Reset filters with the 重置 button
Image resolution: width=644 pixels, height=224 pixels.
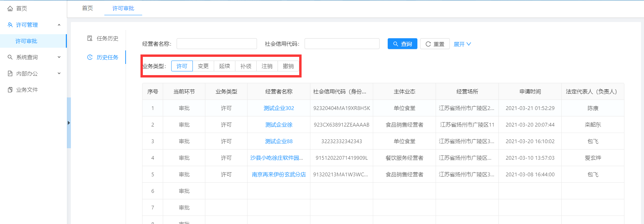pos(435,44)
